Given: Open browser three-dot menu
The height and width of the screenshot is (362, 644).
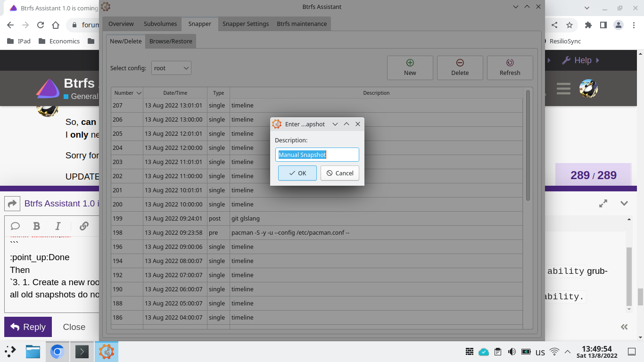Looking at the screenshot, I should point(634,25).
